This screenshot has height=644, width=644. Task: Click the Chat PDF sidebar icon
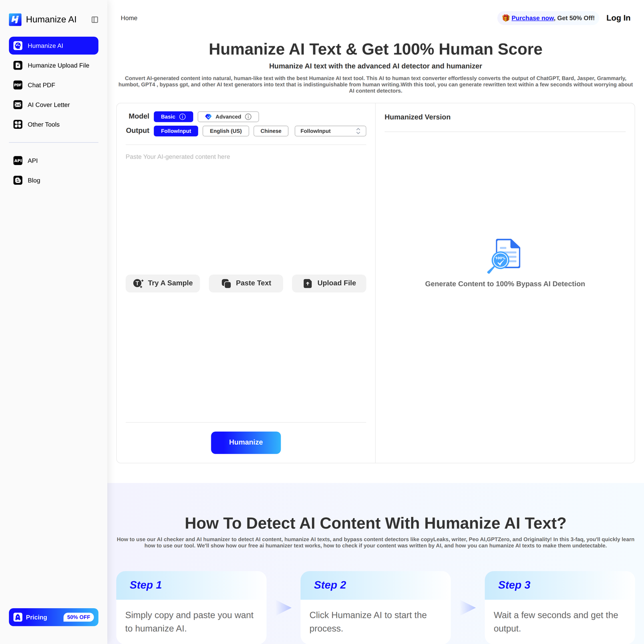[18, 85]
